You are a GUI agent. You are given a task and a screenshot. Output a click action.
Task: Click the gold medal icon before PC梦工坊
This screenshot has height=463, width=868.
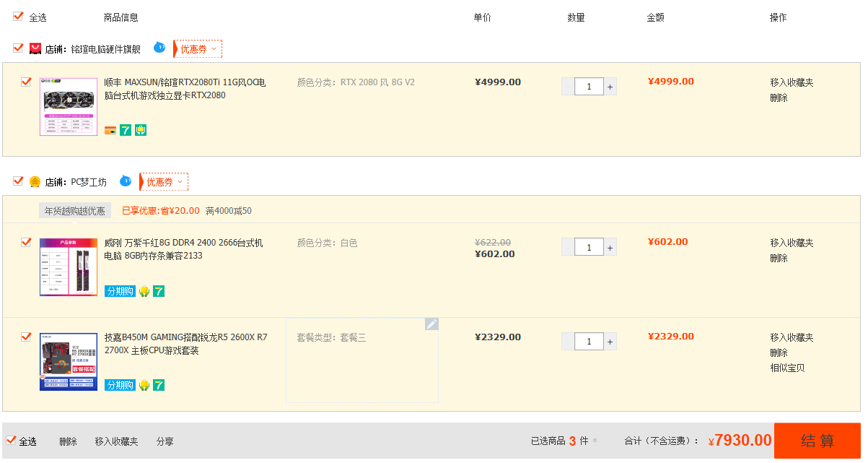tap(35, 182)
